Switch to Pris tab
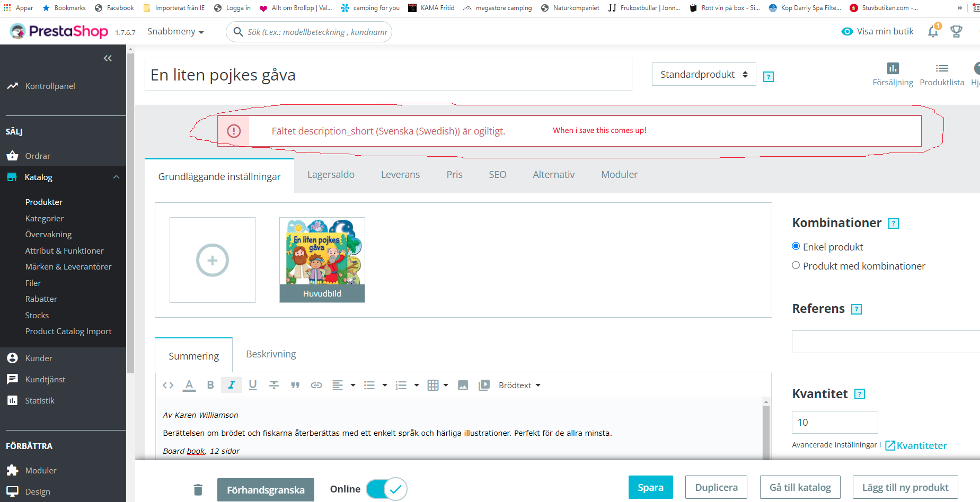 click(454, 175)
